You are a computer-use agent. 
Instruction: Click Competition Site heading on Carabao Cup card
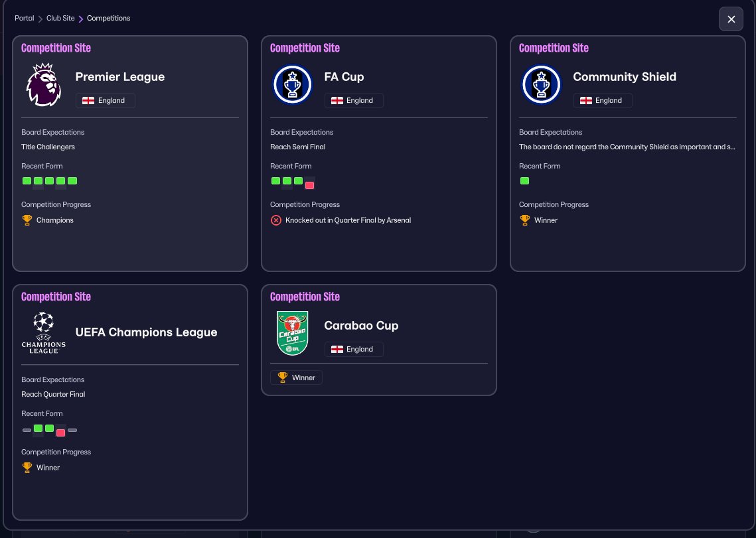tap(305, 297)
